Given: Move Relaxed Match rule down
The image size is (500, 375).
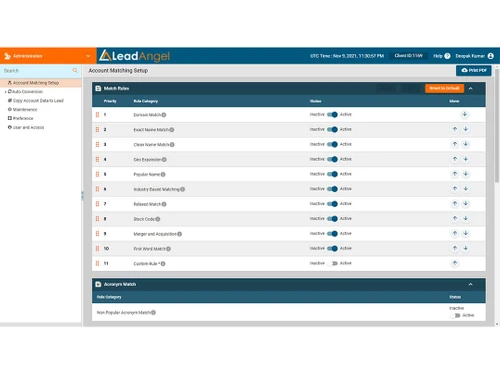Looking at the screenshot, I should tap(466, 203).
